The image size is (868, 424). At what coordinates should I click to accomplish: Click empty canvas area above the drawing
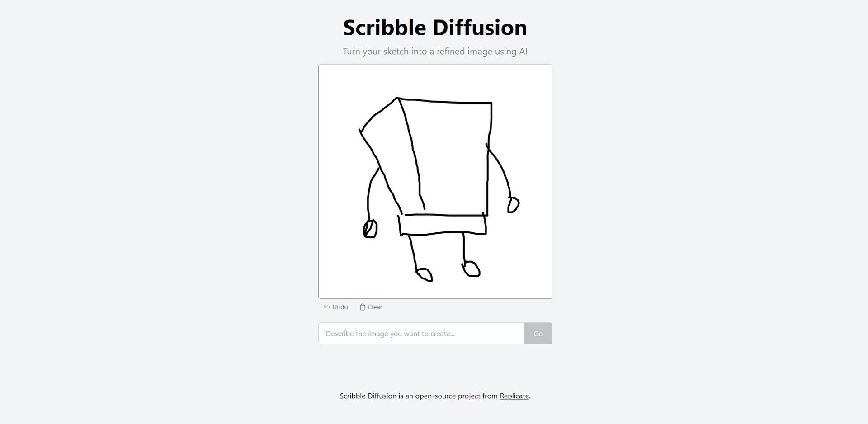(x=435, y=80)
